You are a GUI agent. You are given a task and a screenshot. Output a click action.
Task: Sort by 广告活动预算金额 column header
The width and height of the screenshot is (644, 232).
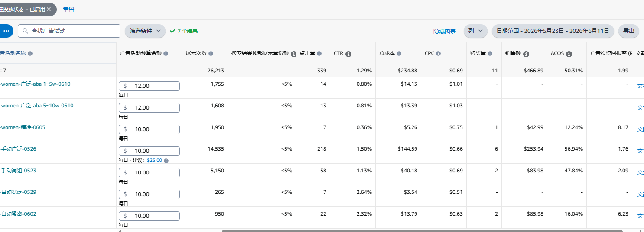[x=141, y=53]
